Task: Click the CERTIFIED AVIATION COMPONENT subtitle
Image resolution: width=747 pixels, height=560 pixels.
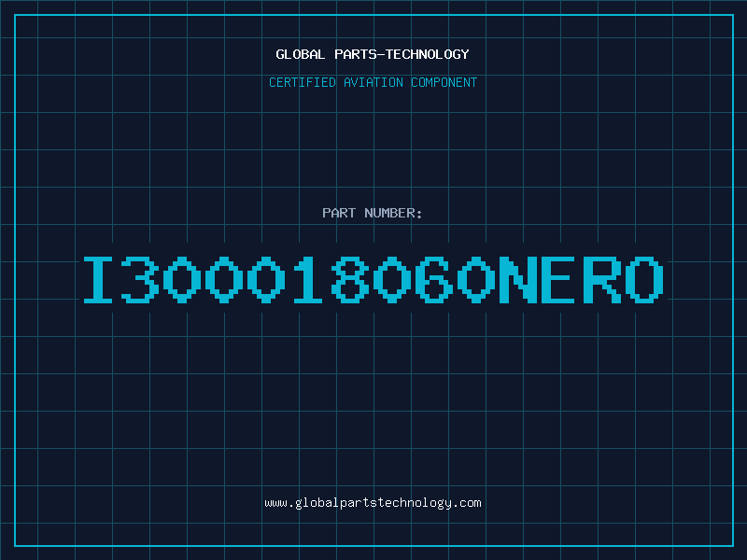Action: click(x=373, y=82)
